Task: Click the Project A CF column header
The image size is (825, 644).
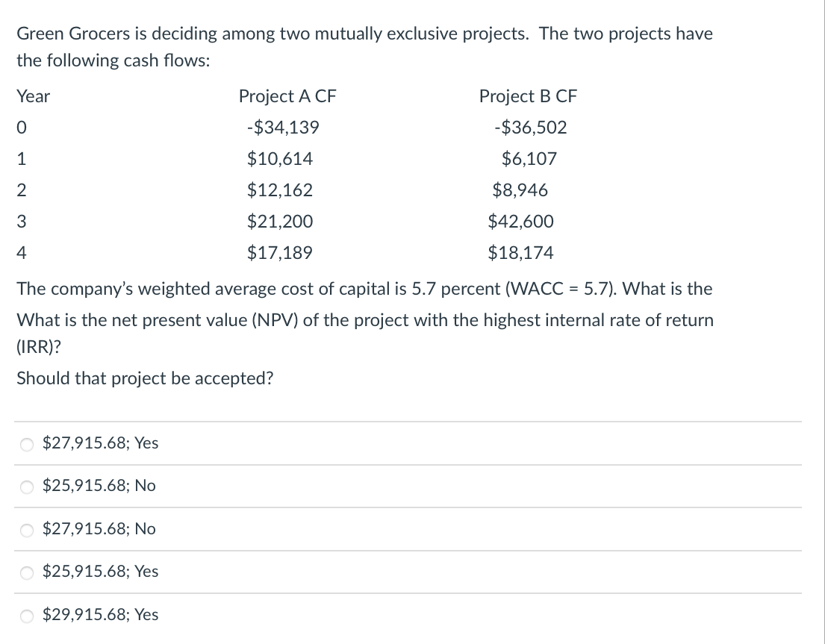Action: coord(287,97)
